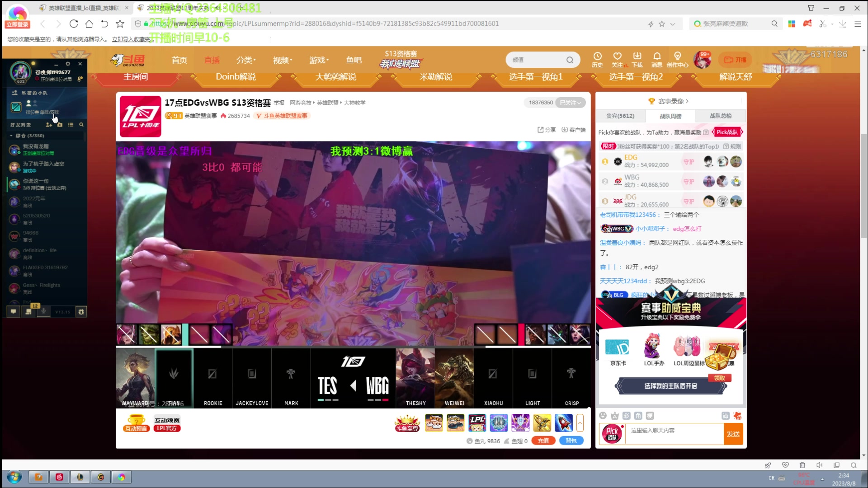Screen dimensions: 868x488
Task: Toggle the 守护 button for JDG
Action: (x=689, y=202)
